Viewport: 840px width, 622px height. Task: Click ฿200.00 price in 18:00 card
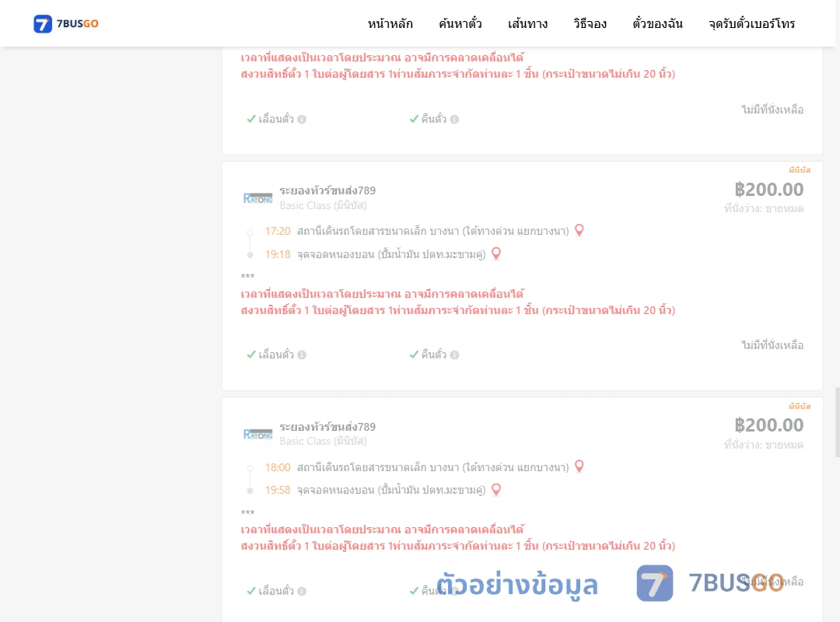tap(768, 425)
